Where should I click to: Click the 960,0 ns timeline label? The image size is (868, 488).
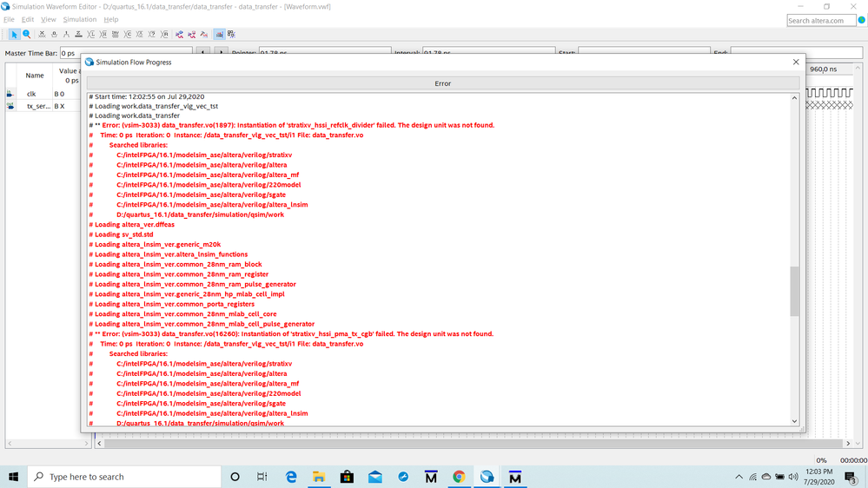coord(823,69)
